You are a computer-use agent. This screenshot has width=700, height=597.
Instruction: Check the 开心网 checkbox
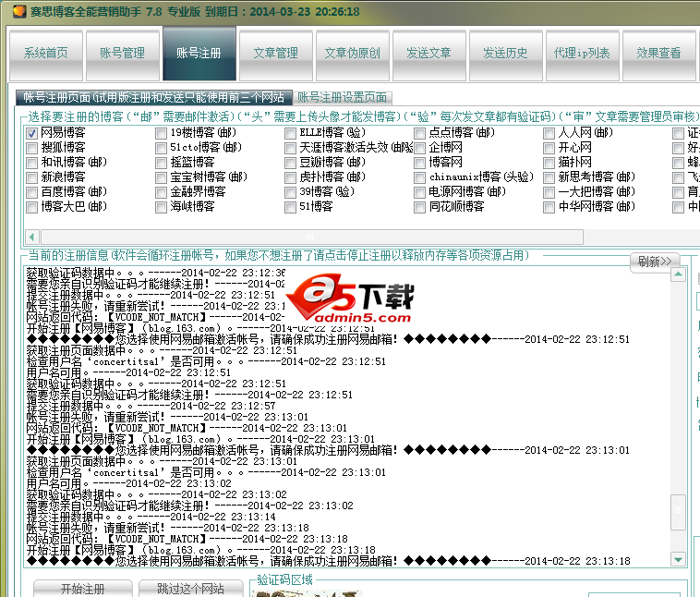coord(549,148)
